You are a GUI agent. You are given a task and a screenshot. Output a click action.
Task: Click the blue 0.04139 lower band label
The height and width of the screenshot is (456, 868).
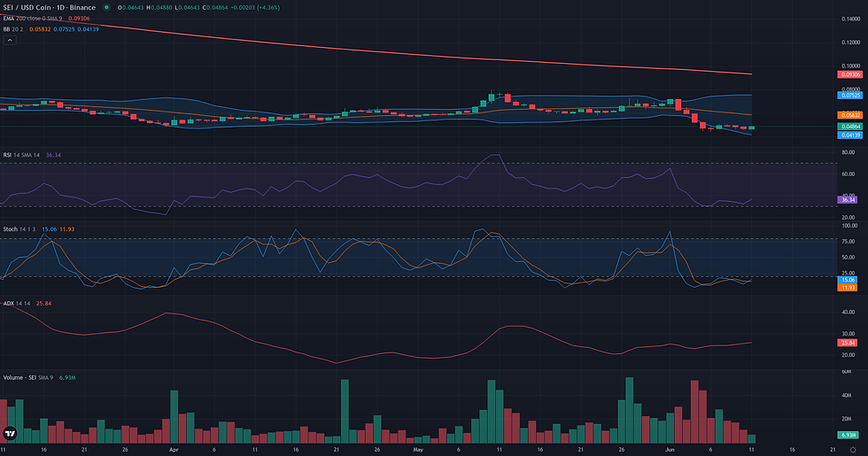pyautogui.click(x=849, y=135)
